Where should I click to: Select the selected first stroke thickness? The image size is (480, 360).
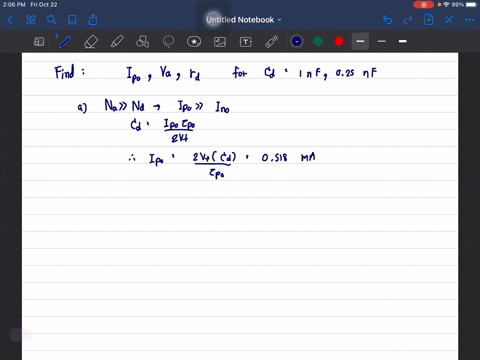click(x=360, y=41)
